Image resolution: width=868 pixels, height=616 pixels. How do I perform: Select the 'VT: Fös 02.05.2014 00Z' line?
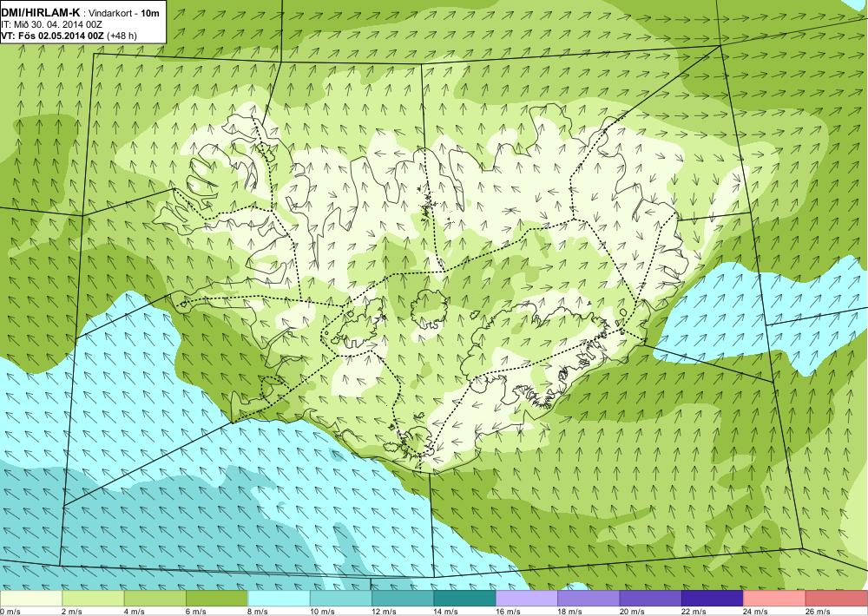tap(53, 36)
